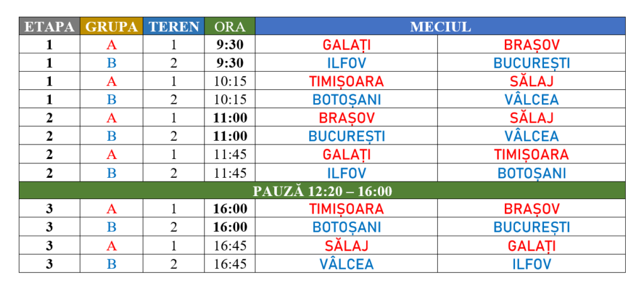The width and height of the screenshot is (644, 289).
Task: Click SĂLAJ in the 16:45 match against GALAȚI
Action: tap(347, 246)
